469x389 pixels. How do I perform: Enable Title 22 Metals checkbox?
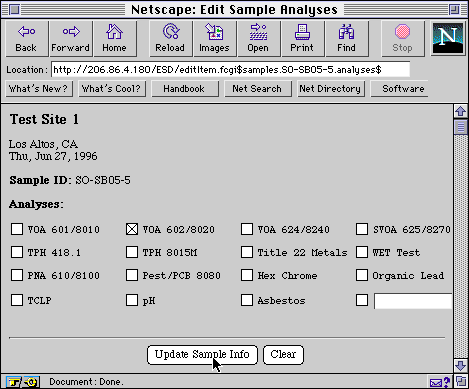click(247, 252)
